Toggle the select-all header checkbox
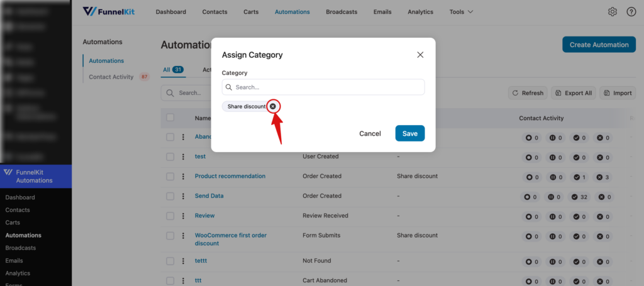644x286 pixels. click(170, 118)
